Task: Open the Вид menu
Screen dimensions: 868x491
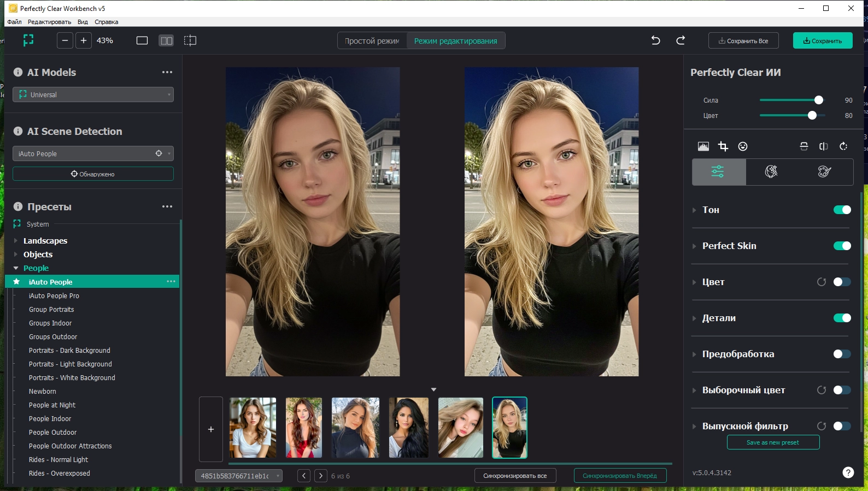Action: (83, 22)
